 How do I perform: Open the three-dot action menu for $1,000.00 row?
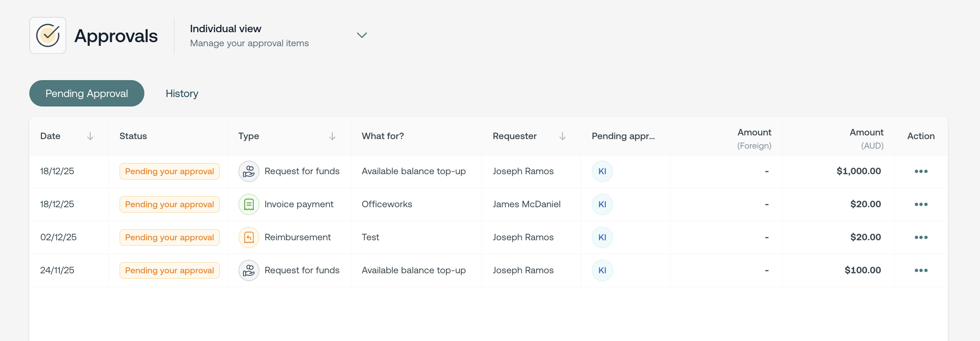(x=921, y=171)
